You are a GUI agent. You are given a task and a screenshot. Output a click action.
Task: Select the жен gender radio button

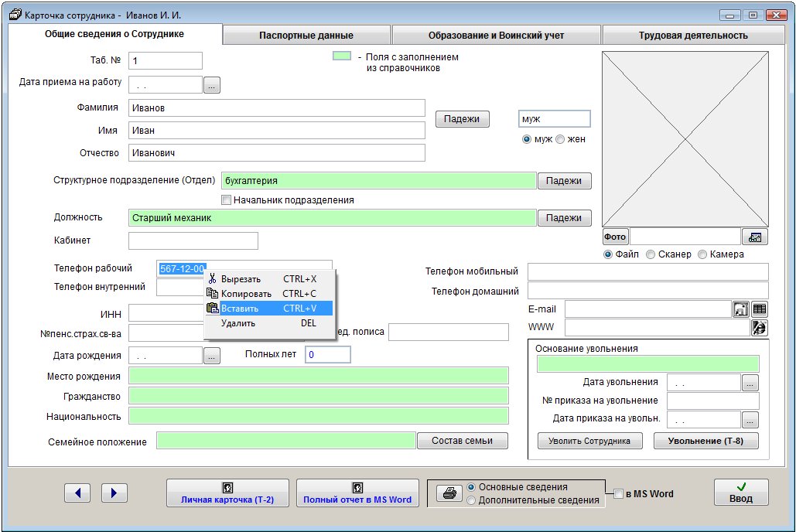(x=560, y=139)
